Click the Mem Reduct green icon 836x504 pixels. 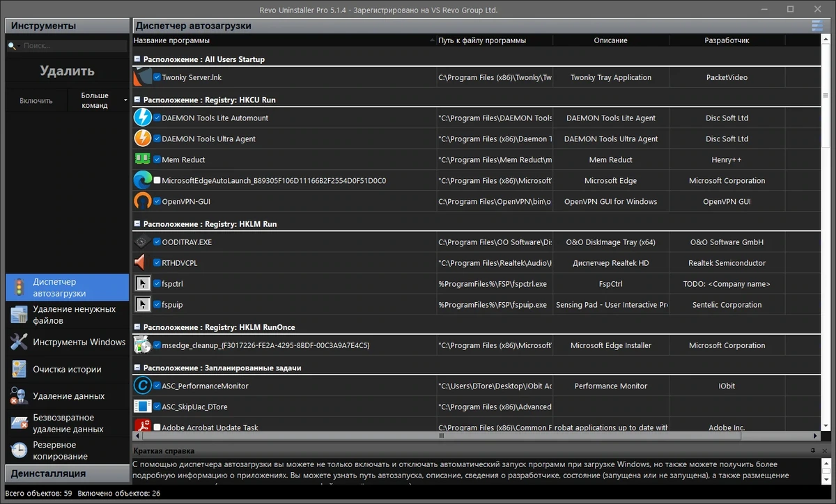click(142, 159)
